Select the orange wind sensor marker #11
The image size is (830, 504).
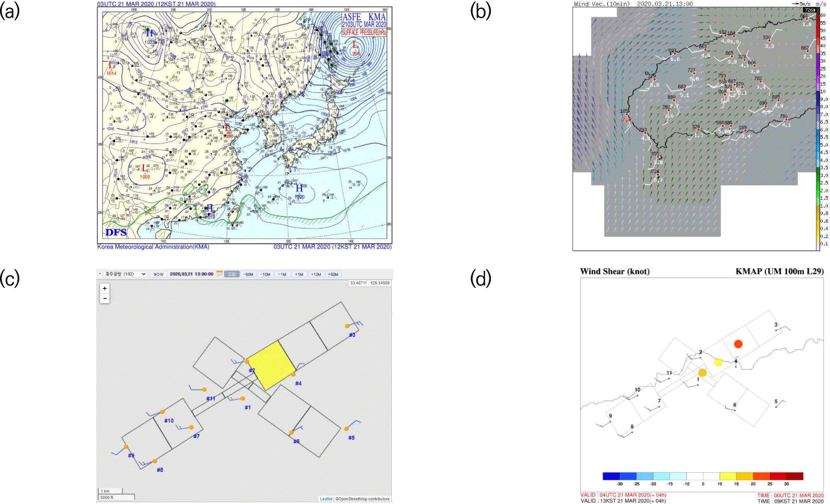pyautogui.click(x=204, y=390)
